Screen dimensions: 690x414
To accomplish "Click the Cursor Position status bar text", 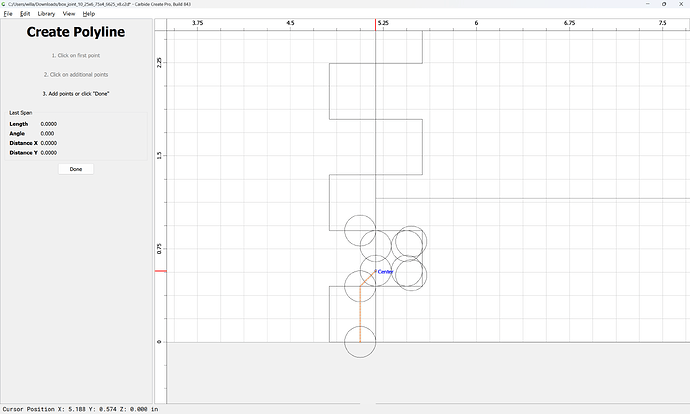I will pos(81,409).
